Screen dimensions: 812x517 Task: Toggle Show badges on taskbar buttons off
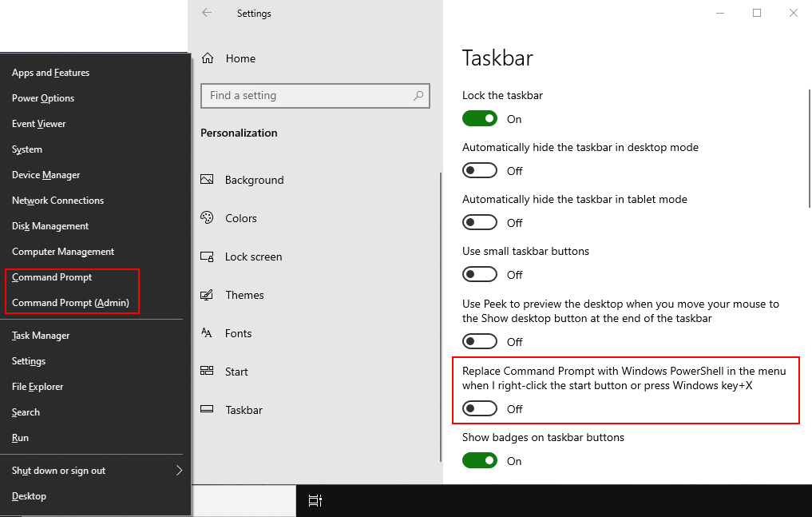tap(479, 460)
